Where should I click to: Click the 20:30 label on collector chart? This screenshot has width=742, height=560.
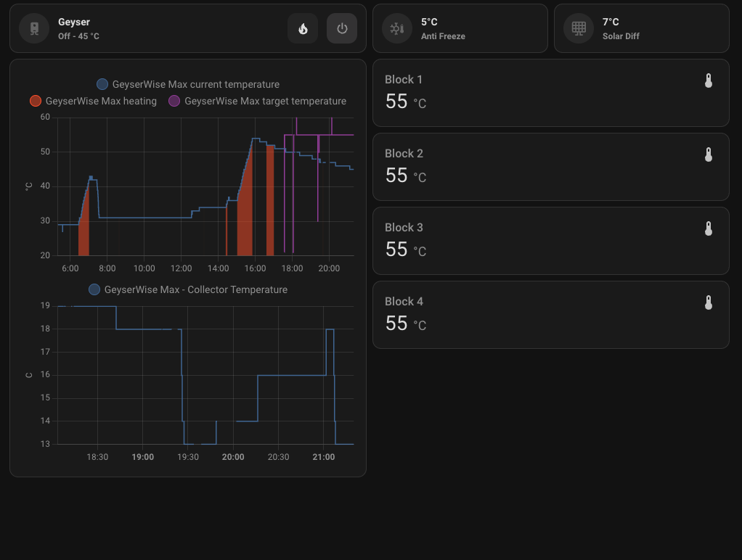point(278,457)
